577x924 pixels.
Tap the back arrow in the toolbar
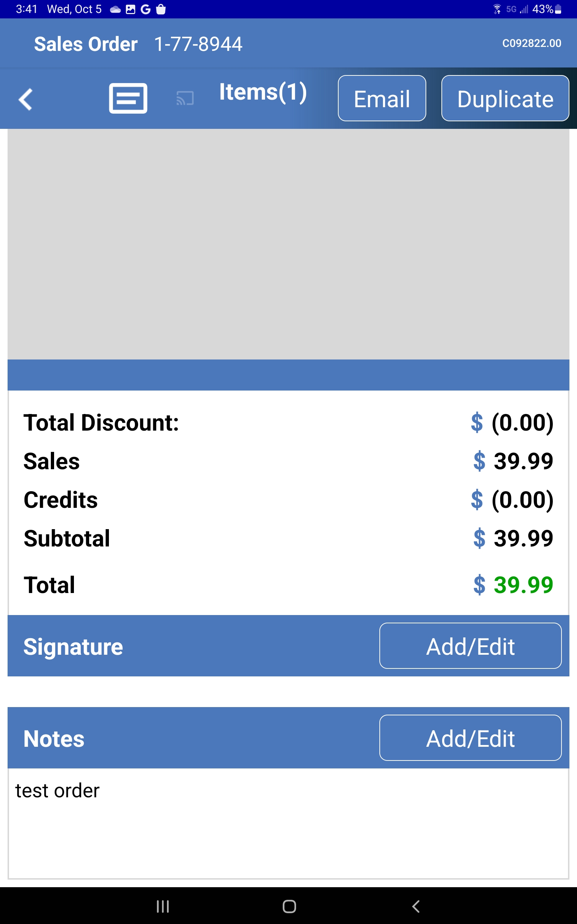tap(26, 99)
